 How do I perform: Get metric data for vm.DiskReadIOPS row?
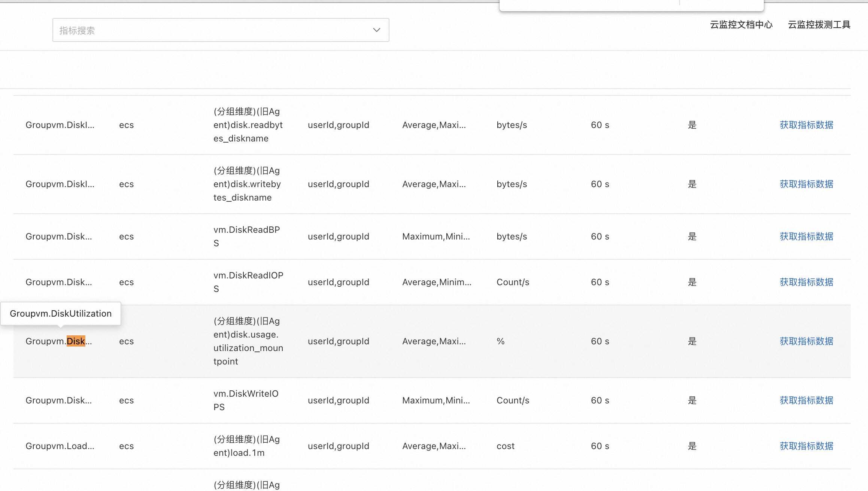(806, 282)
